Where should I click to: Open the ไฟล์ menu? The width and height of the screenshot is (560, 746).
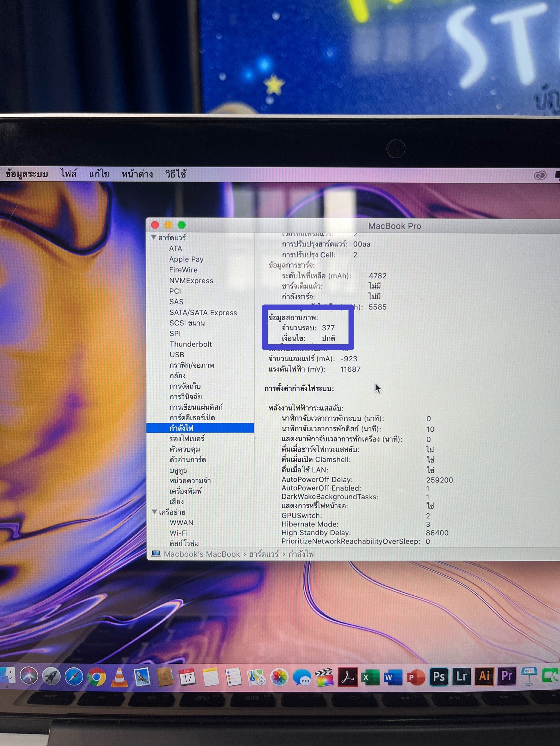tap(69, 174)
